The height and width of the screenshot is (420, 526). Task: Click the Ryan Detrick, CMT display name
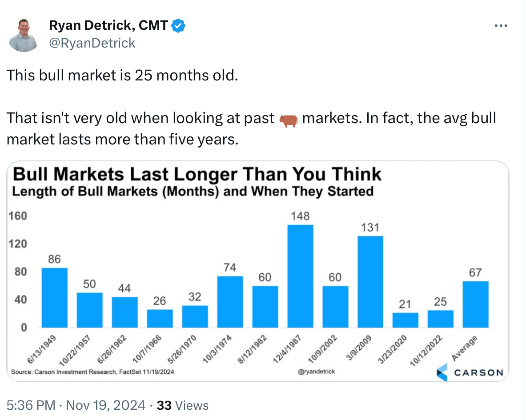(108, 26)
